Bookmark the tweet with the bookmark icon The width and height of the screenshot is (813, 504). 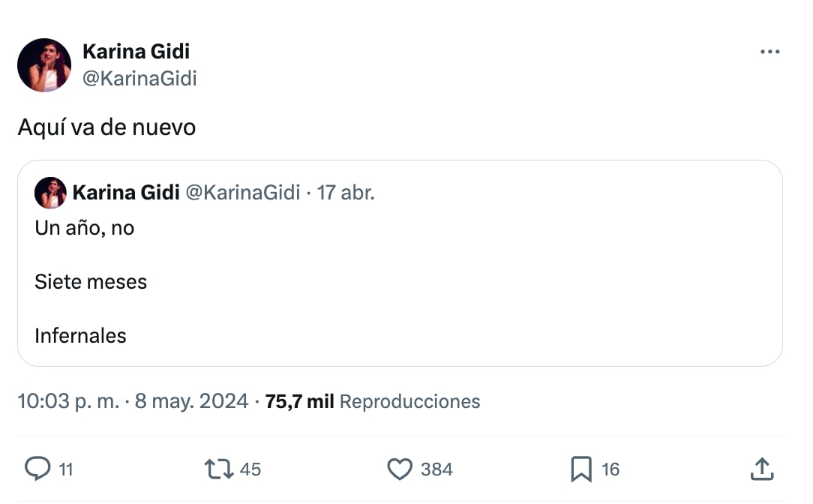pyautogui.click(x=580, y=469)
